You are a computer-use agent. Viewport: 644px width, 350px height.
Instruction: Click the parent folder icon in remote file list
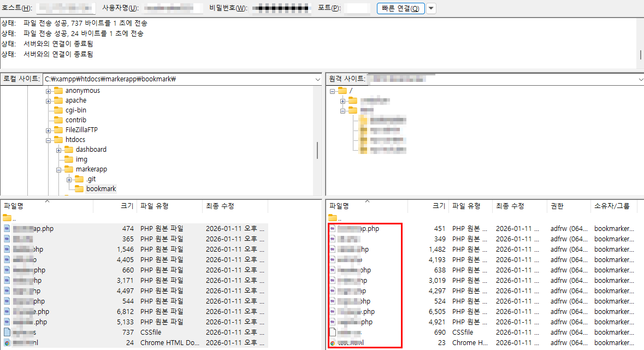click(332, 218)
